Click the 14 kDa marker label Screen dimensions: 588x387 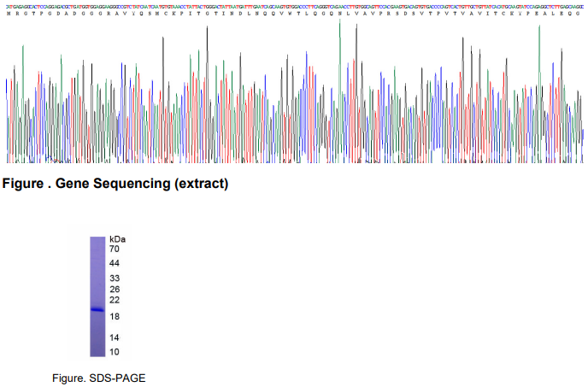[115, 338]
